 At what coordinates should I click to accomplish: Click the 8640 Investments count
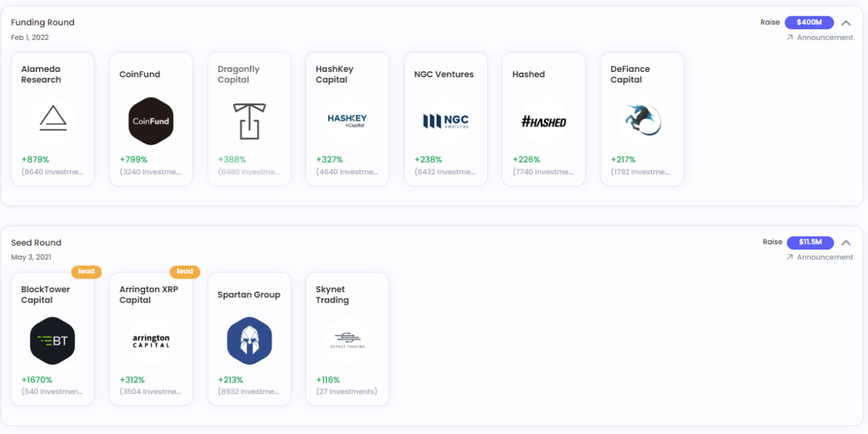(x=52, y=172)
